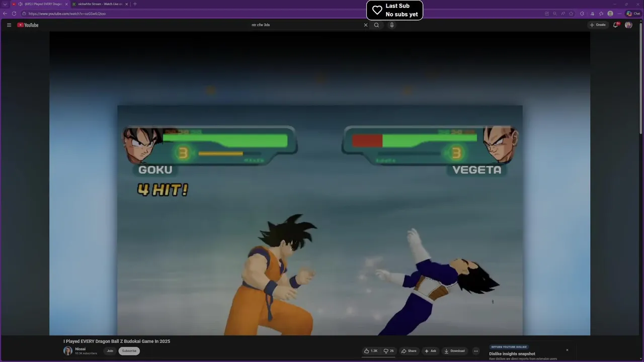Like the video with thumbs up

point(371,351)
